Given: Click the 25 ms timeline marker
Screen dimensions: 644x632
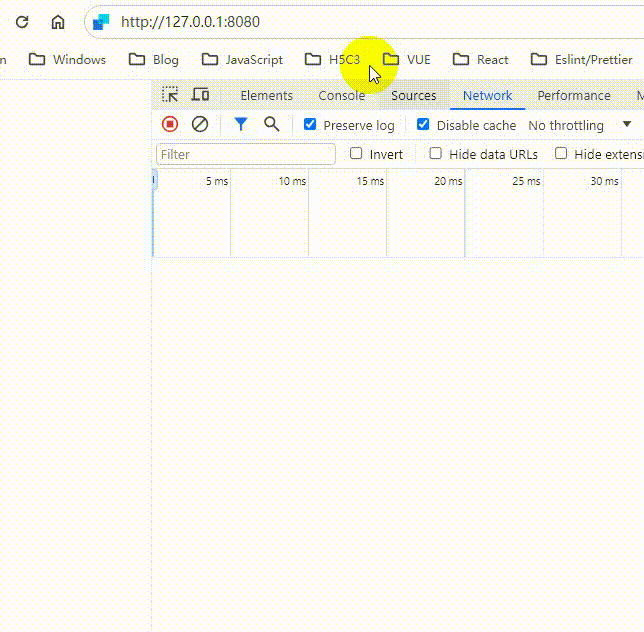Looking at the screenshot, I should (x=526, y=181).
